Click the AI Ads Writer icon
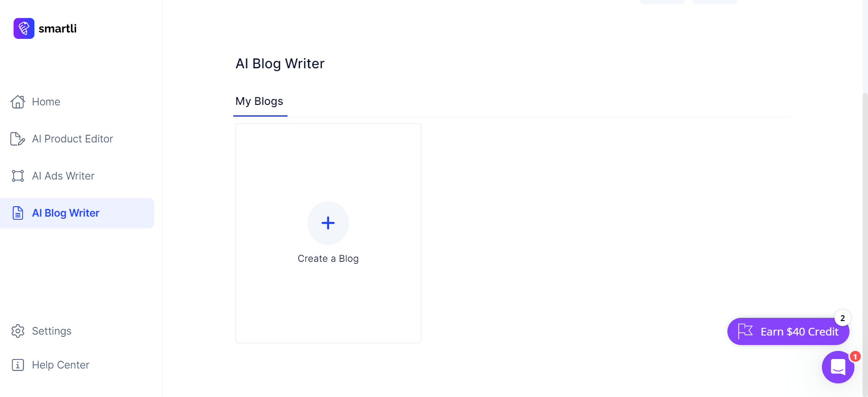 18,176
